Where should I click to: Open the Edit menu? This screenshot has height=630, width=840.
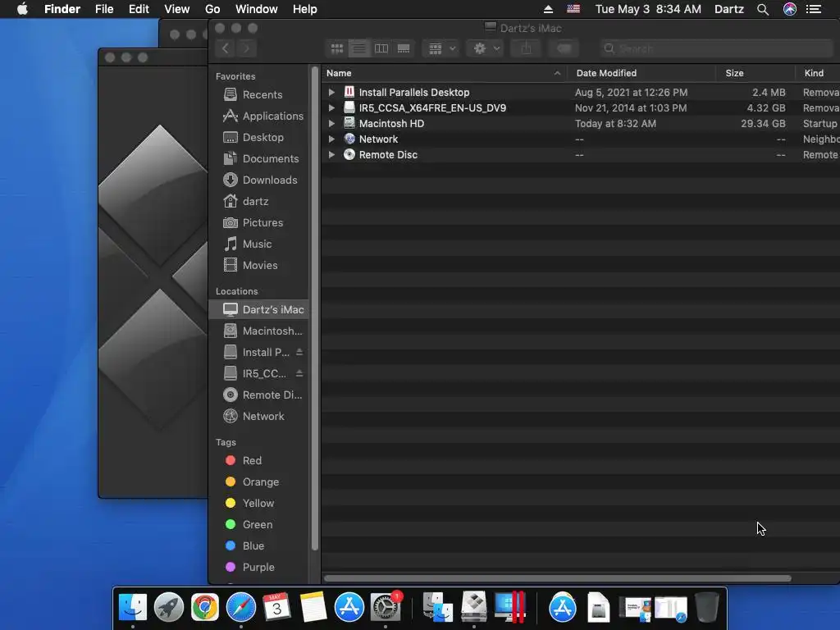[139, 9]
